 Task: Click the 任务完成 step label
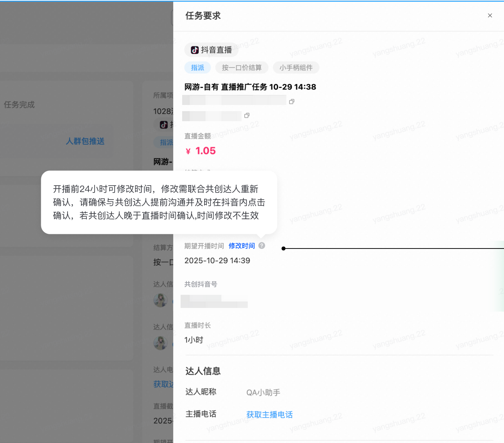tap(19, 105)
